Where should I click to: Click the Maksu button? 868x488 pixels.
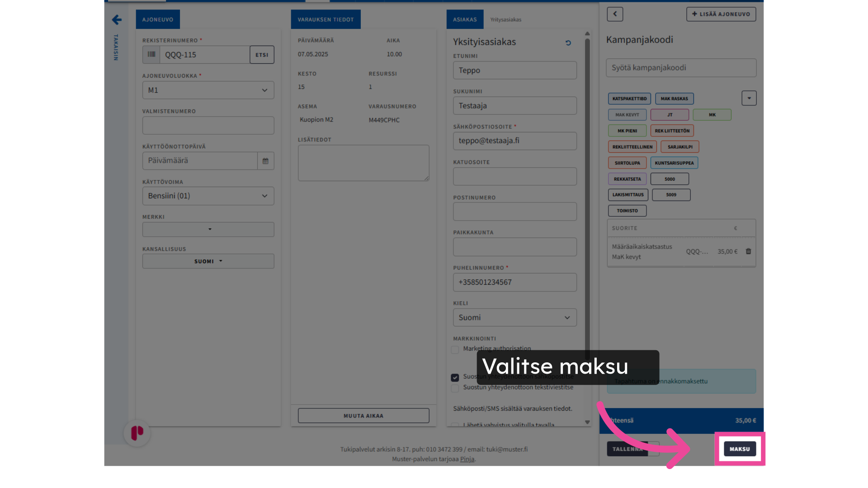[740, 449]
